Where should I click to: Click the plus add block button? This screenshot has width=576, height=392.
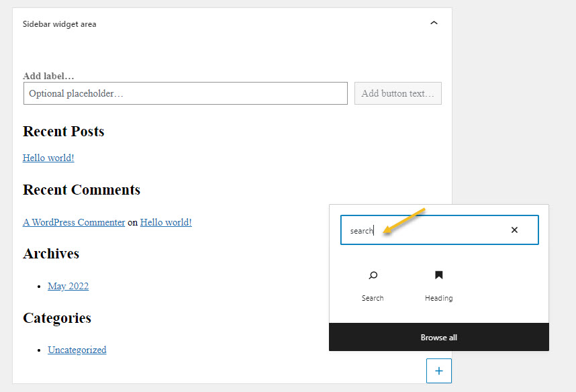click(439, 371)
